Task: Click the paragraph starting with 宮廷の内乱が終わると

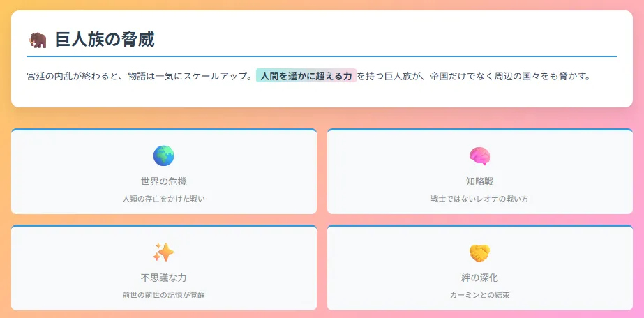Action: pyautogui.click(x=308, y=76)
